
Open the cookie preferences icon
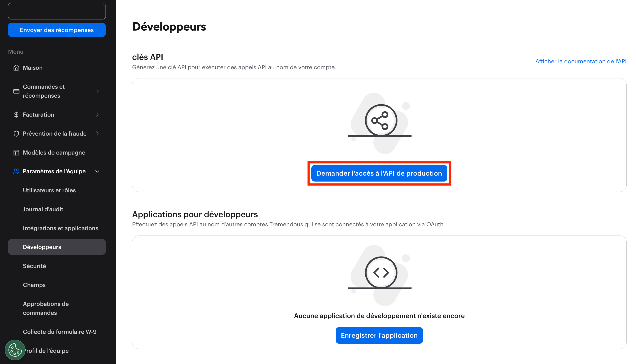15,350
